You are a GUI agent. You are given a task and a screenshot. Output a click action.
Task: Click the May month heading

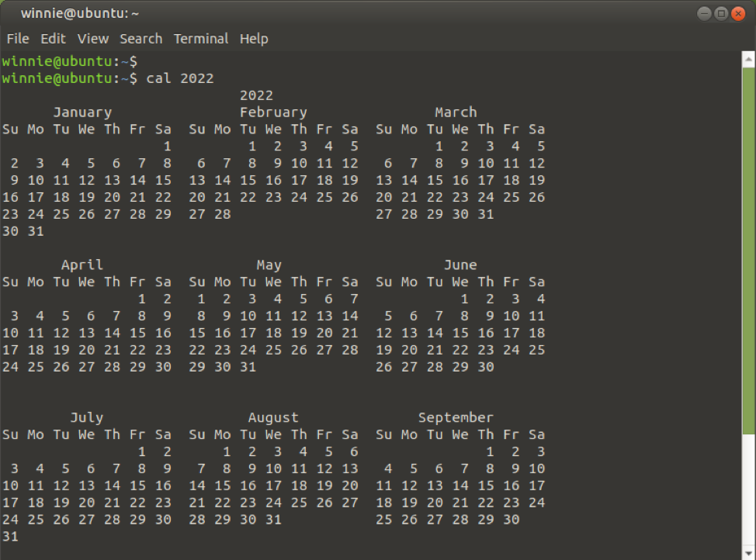click(x=269, y=265)
